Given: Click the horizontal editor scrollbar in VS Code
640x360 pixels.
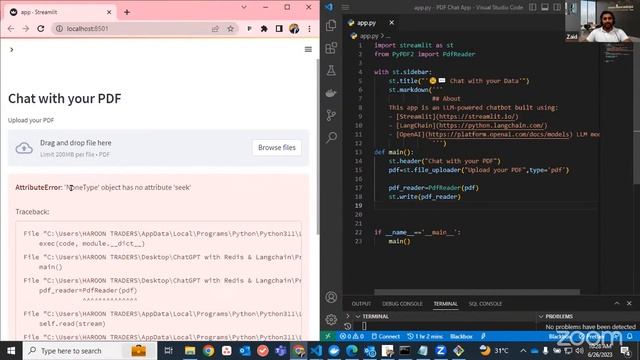Looking at the screenshot, I should (477, 292).
